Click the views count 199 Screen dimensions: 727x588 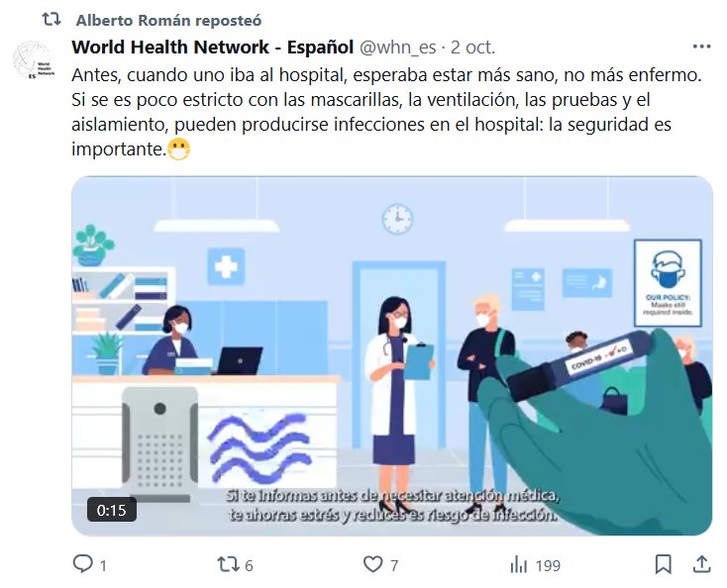(548, 565)
